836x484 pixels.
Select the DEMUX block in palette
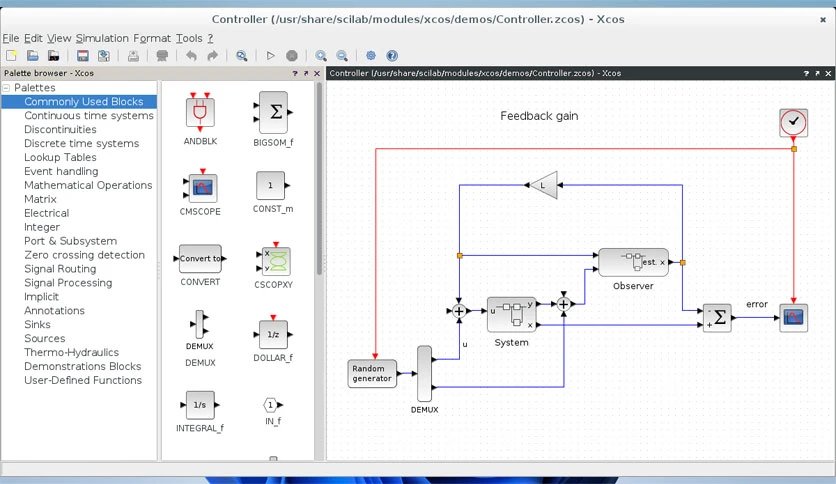coord(199,325)
